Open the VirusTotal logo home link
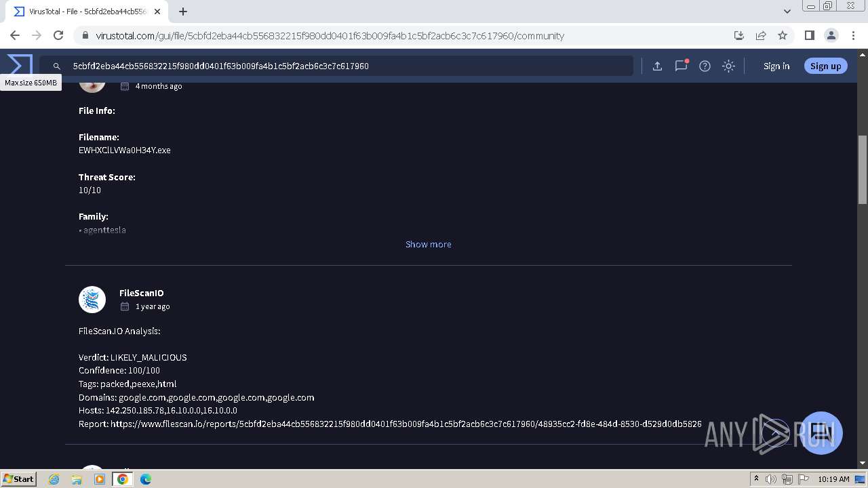 click(x=19, y=65)
